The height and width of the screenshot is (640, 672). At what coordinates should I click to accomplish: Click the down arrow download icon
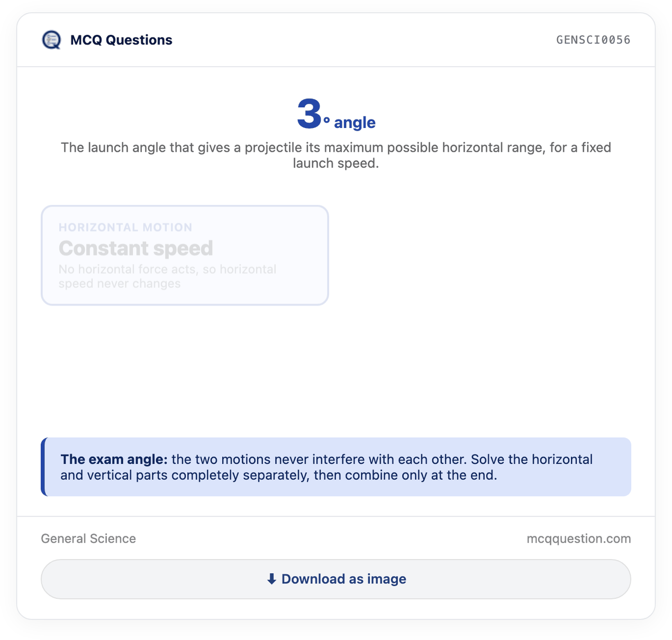pyautogui.click(x=271, y=579)
